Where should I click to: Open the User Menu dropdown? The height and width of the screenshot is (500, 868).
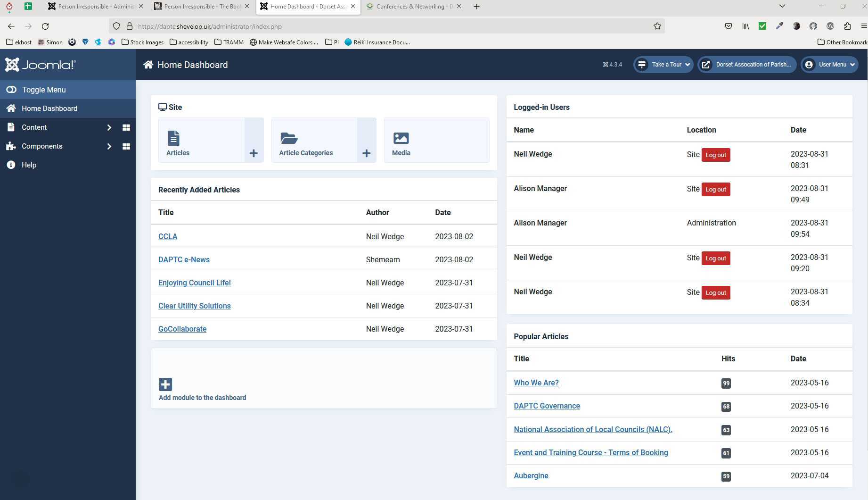point(829,65)
